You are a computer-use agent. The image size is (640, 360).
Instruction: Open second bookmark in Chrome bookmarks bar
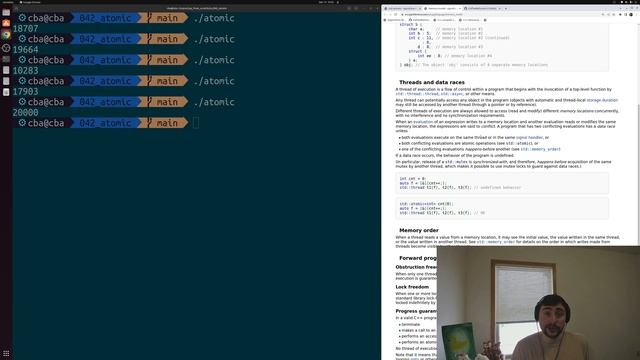420,20
